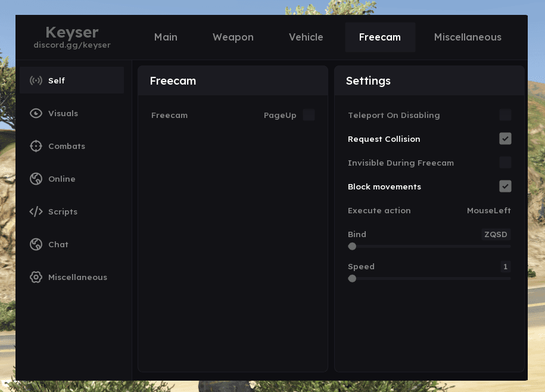Viewport: 545px width, 392px height.
Task: Click the Self broadcast icon in sidebar
Action: tap(36, 80)
